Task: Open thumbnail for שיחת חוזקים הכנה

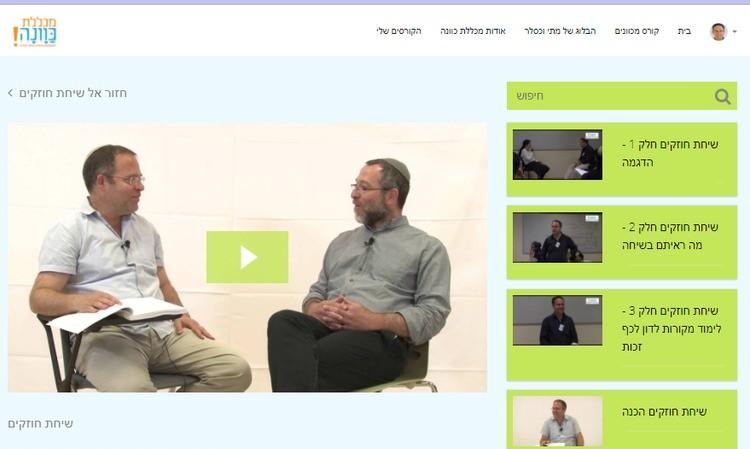Action: [x=557, y=421]
